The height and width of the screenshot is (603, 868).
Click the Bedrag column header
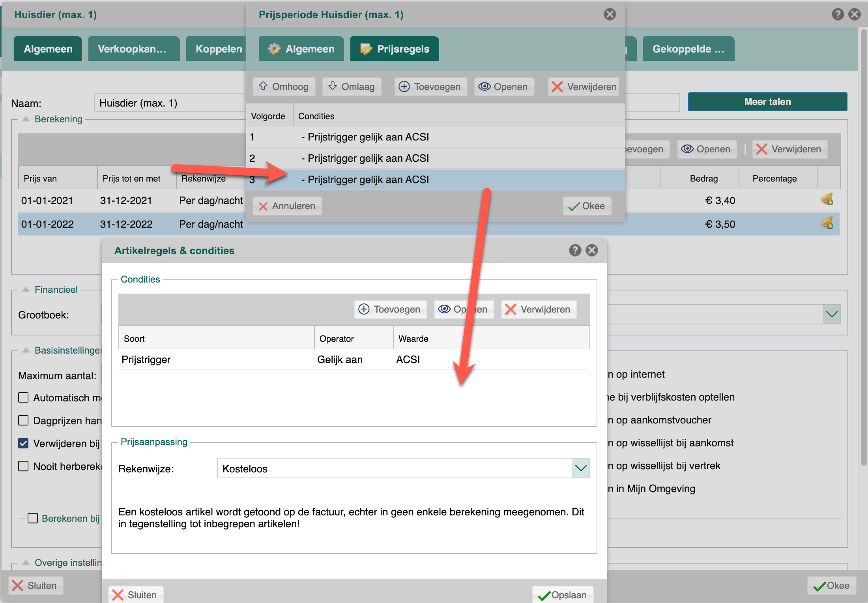(700, 178)
